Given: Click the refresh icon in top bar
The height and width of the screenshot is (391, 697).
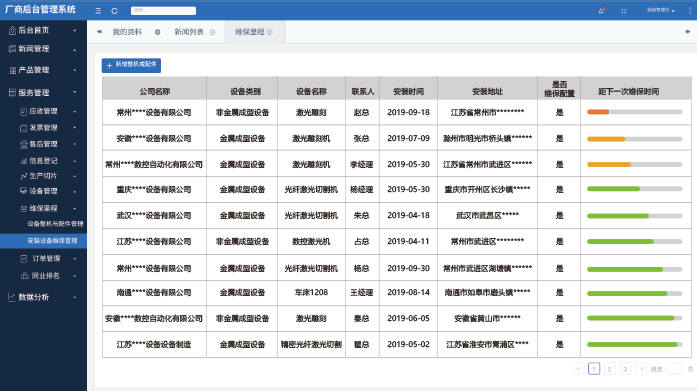Looking at the screenshot, I should [114, 11].
